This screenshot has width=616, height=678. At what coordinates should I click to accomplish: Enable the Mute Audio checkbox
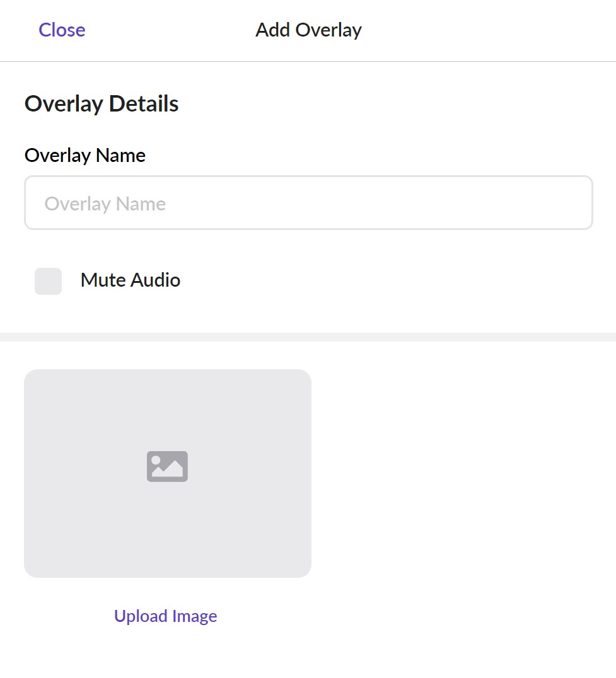(x=49, y=281)
